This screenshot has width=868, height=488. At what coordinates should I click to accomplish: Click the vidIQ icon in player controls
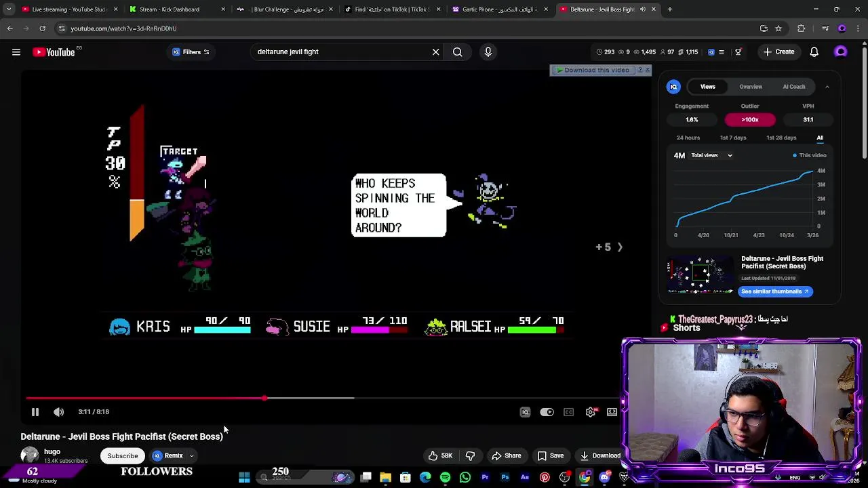(x=525, y=412)
